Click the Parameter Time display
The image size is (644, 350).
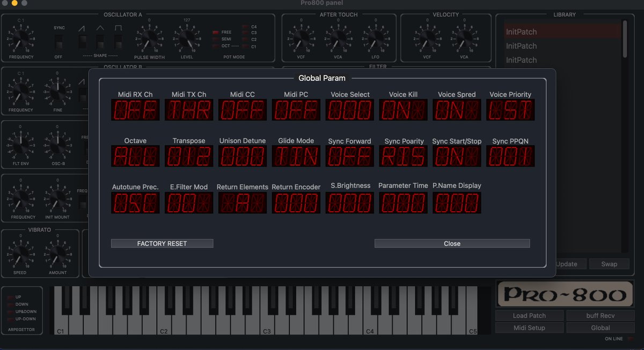coord(404,203)
